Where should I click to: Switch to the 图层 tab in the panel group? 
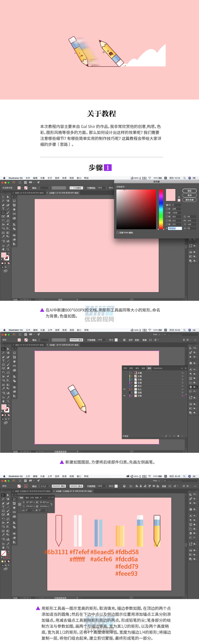(149, 368)
